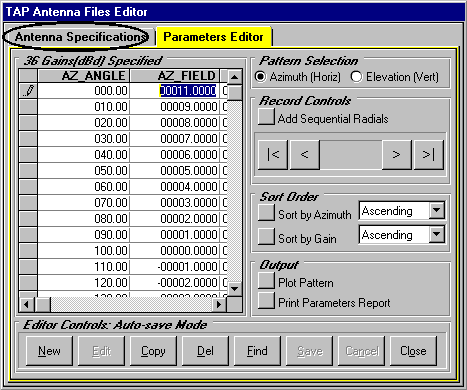
Task: Click the 00009.0000 field cell
Action: coord(175,107)
